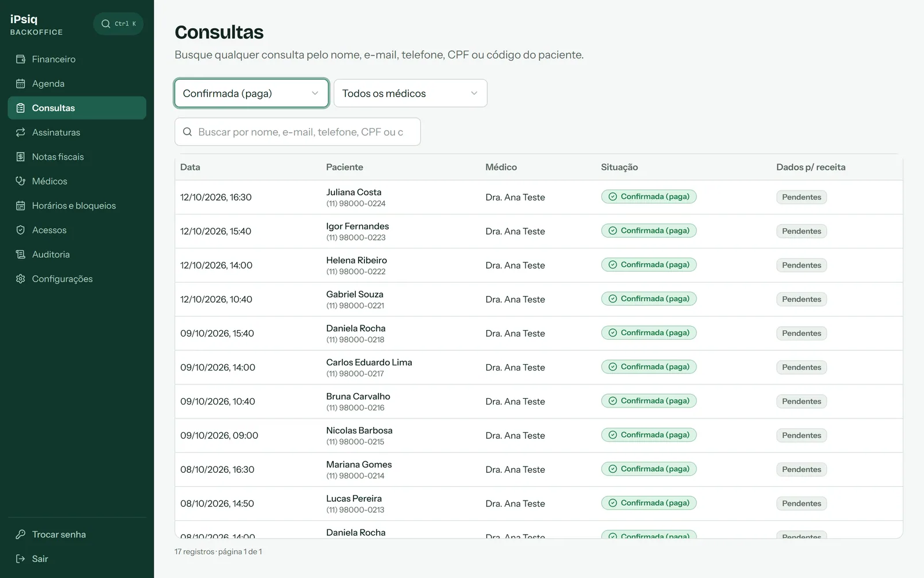Screen dimensions: 924x578
Task: Click the 17 registros page info text
Action: [x=218, y=551]
